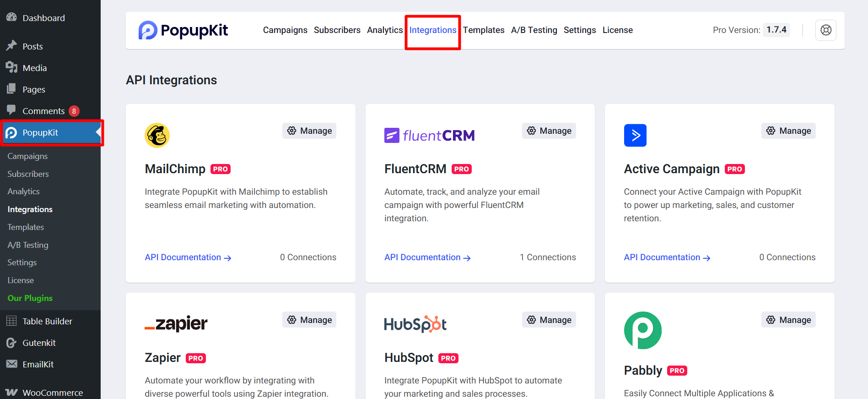Open the Campaigns tab in top navigation
The width and height of the screenshot is (868, 399).
(x=285, y=30)
